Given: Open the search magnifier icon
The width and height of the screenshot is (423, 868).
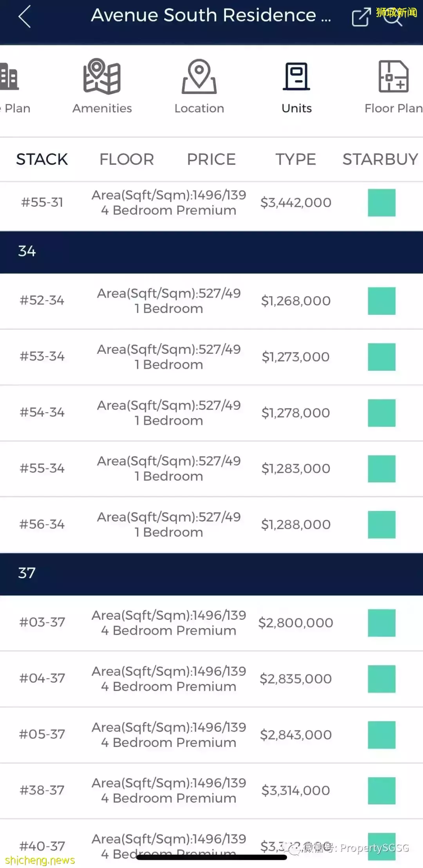Looking at the screenshot, I should 393,18.
